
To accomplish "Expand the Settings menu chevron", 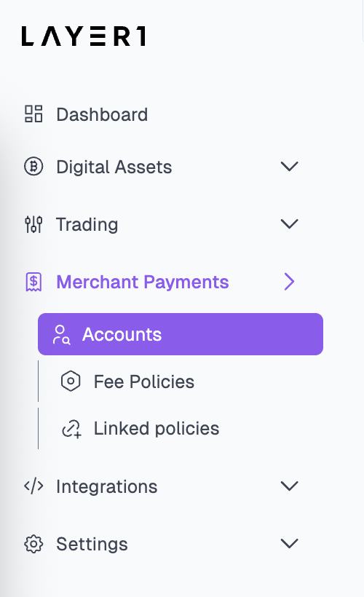I will point(289,544).
